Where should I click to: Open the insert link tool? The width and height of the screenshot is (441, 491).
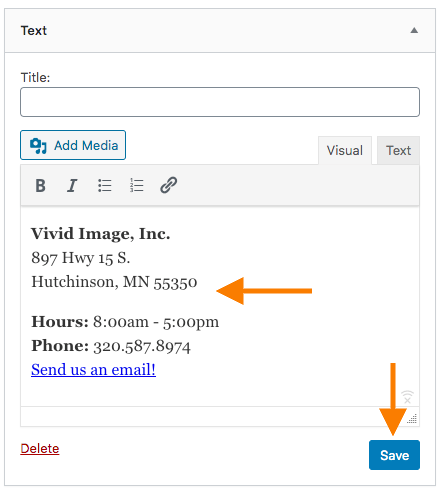point(169,185)
